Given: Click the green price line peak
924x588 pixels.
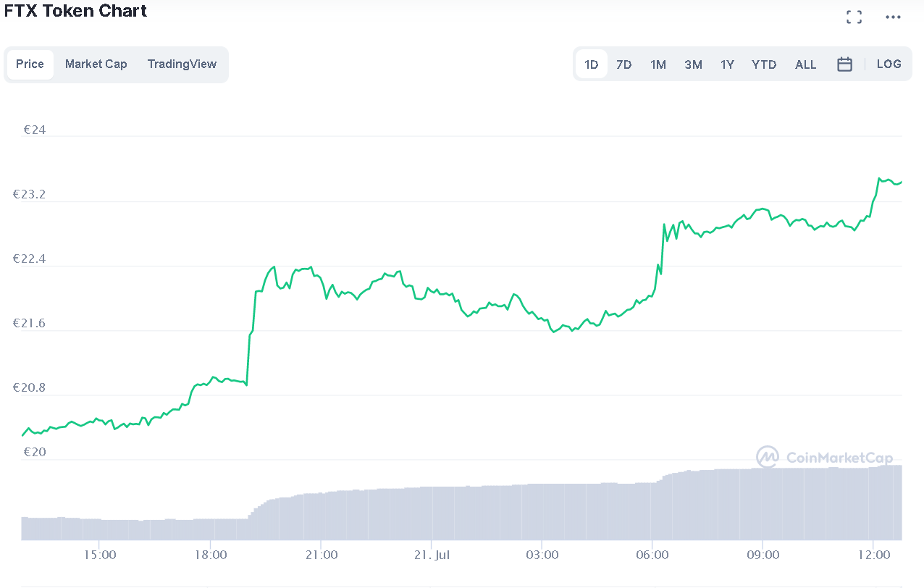Looking at the screenshot, I should tap(881, 178).
